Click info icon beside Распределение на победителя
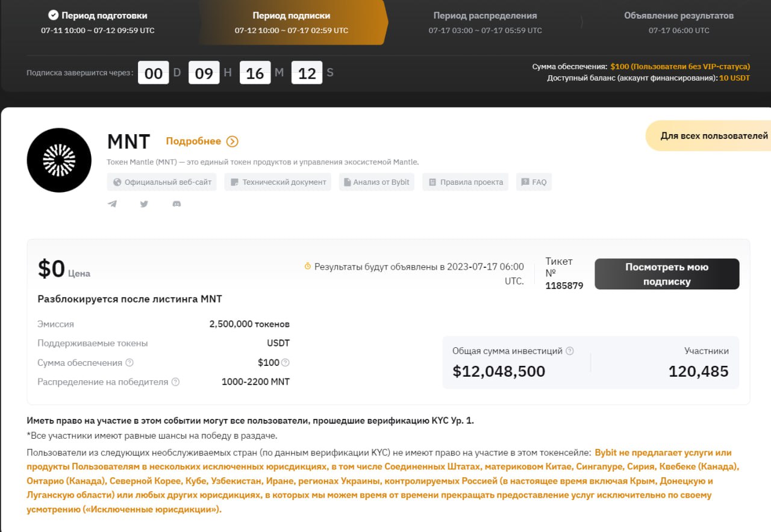771x532 pixels. (x=175, y=382)
